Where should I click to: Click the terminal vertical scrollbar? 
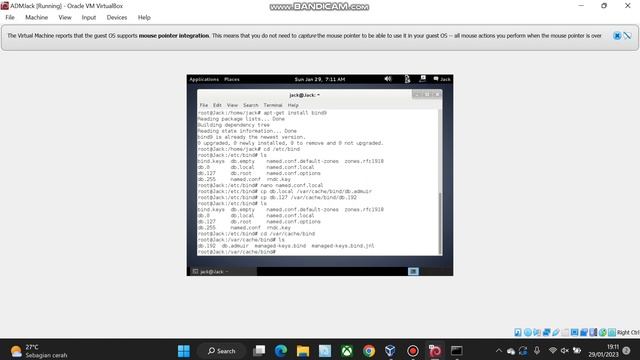point(440,222)
